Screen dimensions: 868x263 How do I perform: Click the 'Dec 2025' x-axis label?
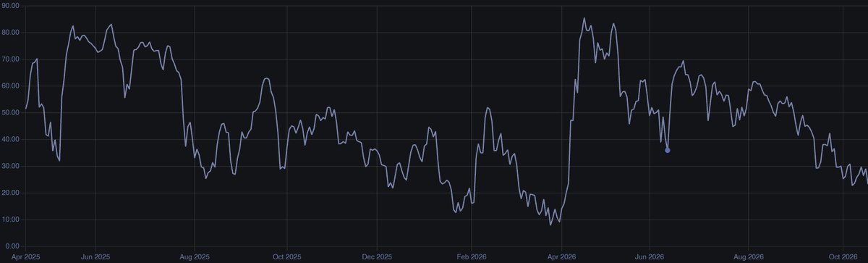point(376,256)
